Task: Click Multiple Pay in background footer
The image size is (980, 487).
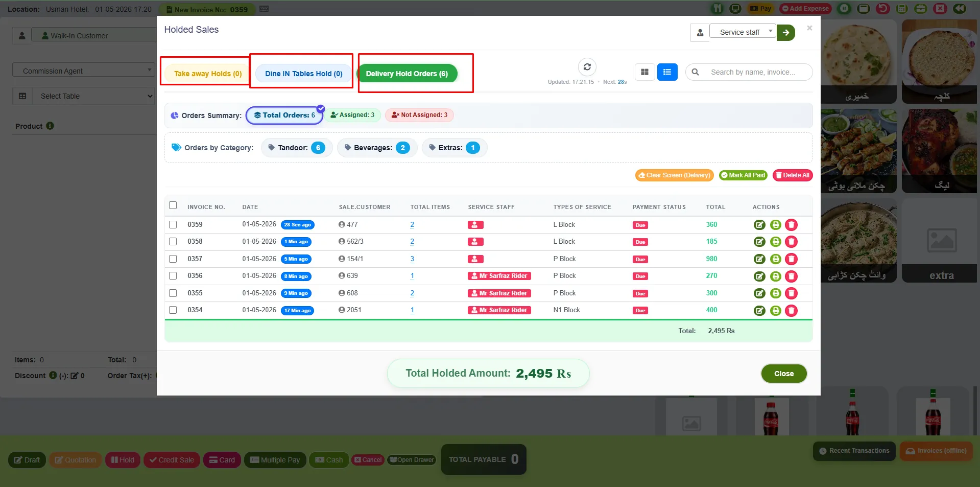Action: (275, 460)
